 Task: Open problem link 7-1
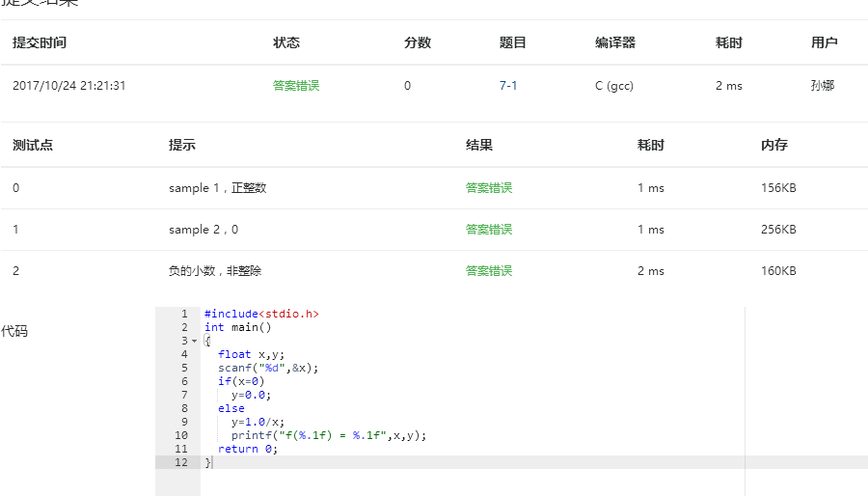click(x=508, y=86)
